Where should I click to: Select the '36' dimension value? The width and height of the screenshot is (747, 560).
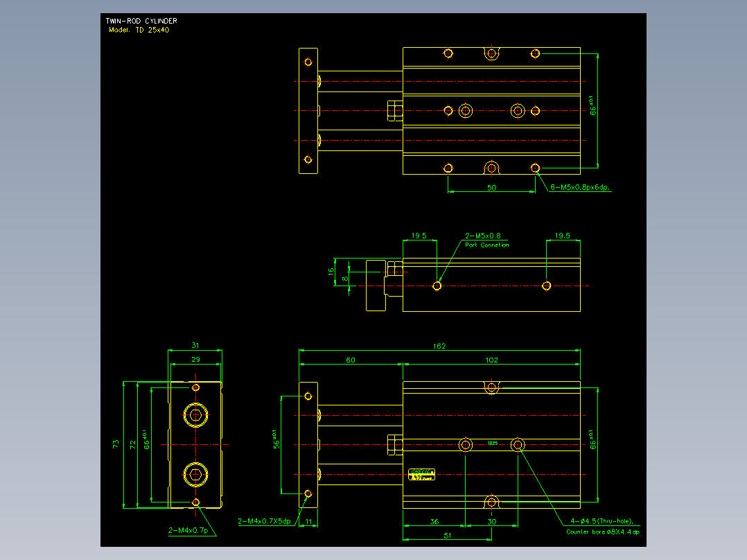[434, 521]
